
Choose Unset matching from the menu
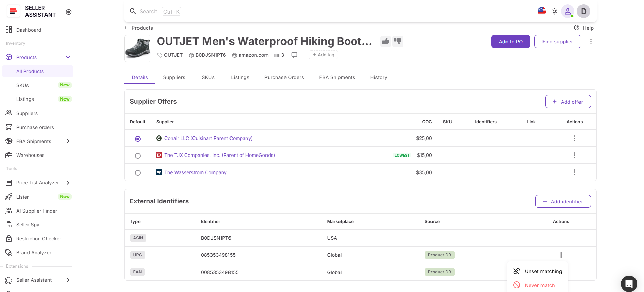click(x=537, y=271)
